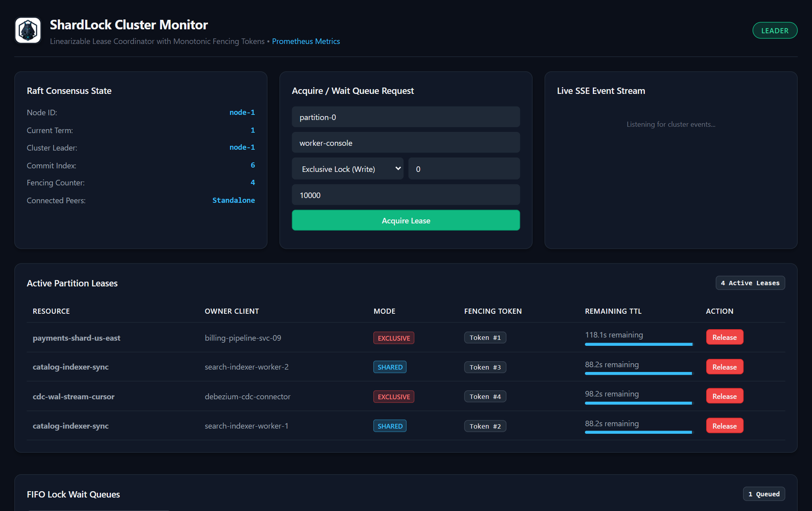
Task: Click the EXCLUSIVE badge for billing-pipeline-svc-09
Action: [x=394, y=338]
